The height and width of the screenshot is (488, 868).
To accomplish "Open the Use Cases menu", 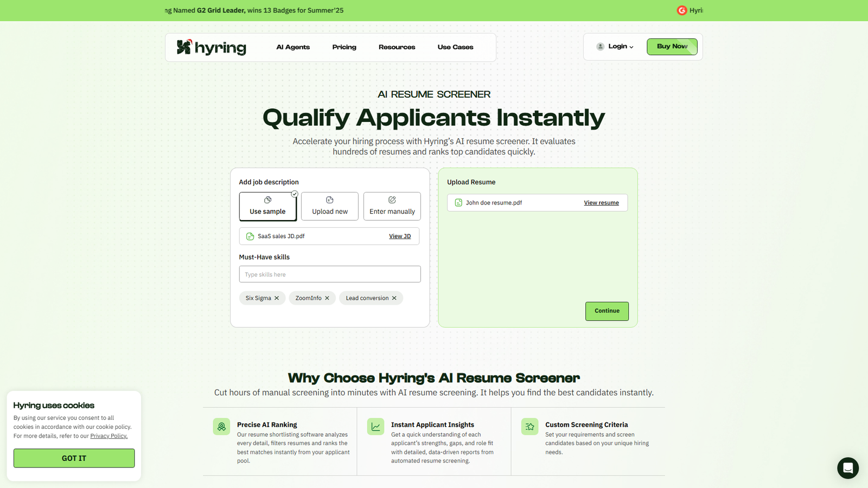I will click(x=455, y=47).
